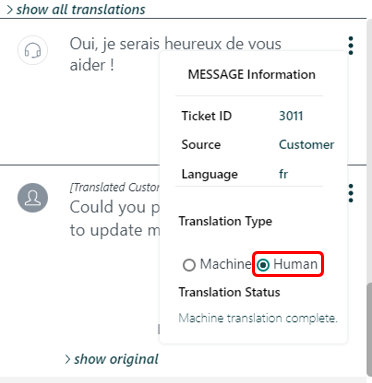
Task: Select the Human translation type
Action: pyautogui.click(x=288, y=264)
